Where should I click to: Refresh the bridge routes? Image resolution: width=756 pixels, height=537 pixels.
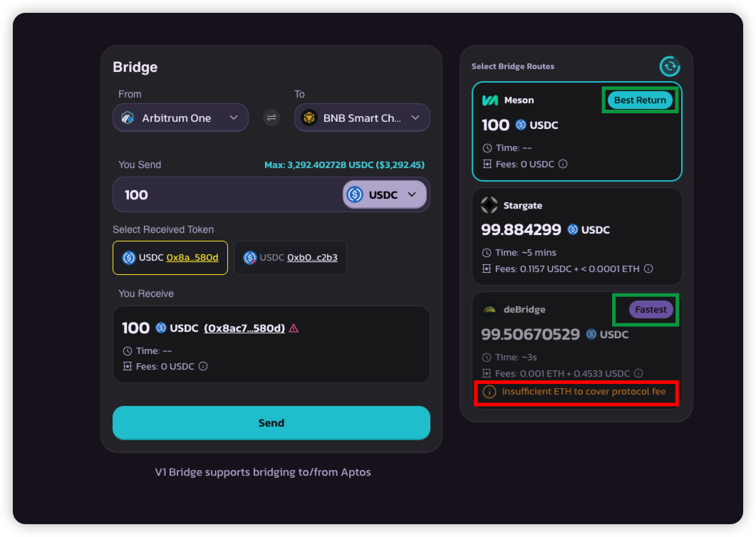(x=670, y=66)
